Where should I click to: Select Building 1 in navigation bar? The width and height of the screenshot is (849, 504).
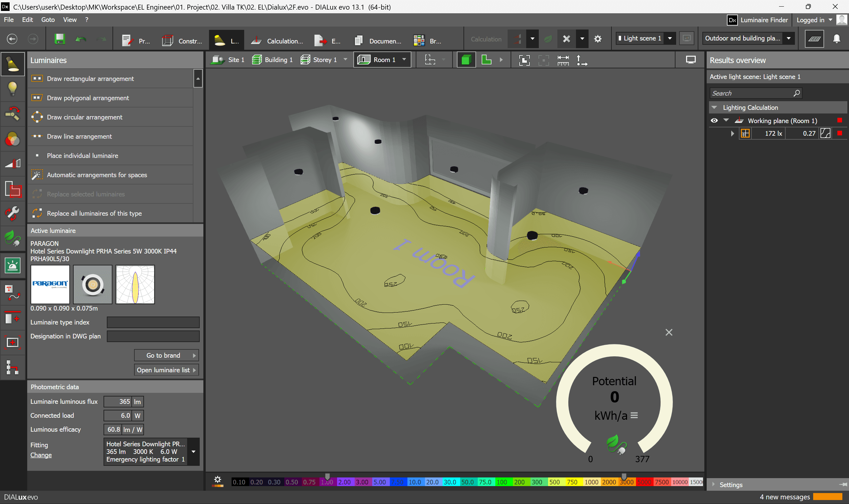[x=272, y=60]
